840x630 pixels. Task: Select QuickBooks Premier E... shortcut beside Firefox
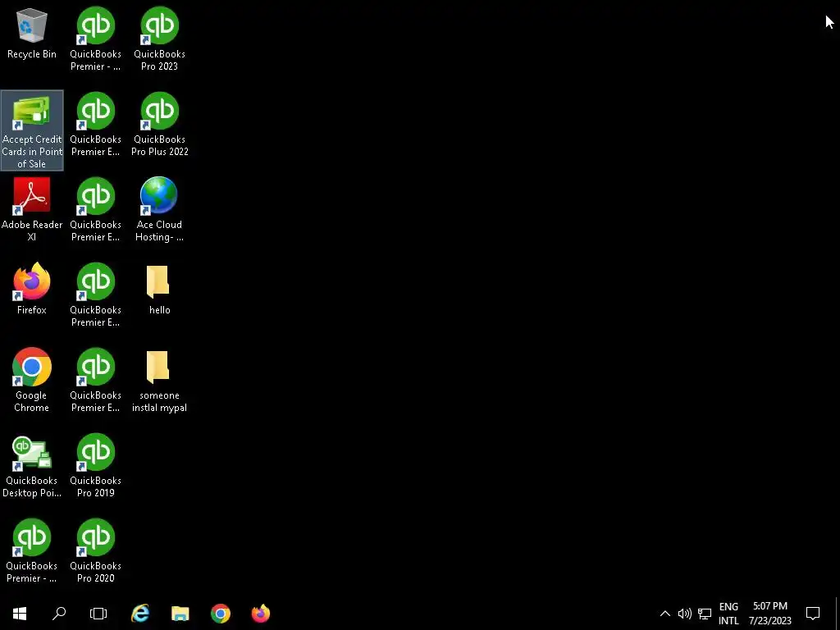tap(96, 294)
